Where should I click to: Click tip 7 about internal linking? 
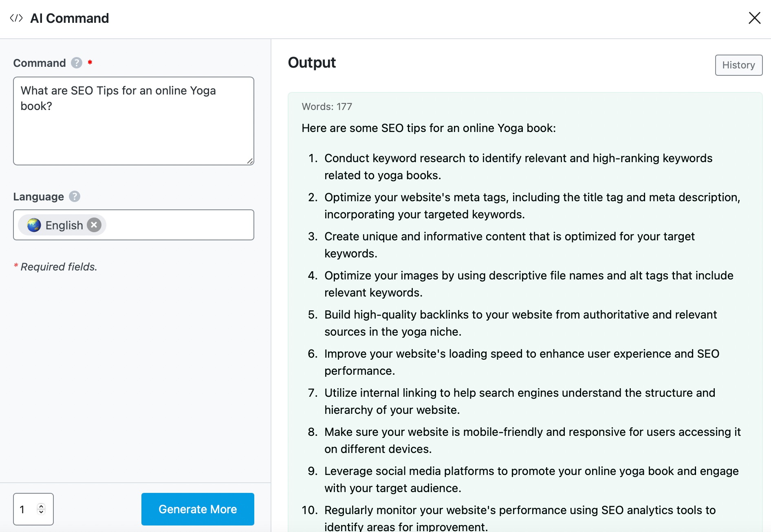520,401
